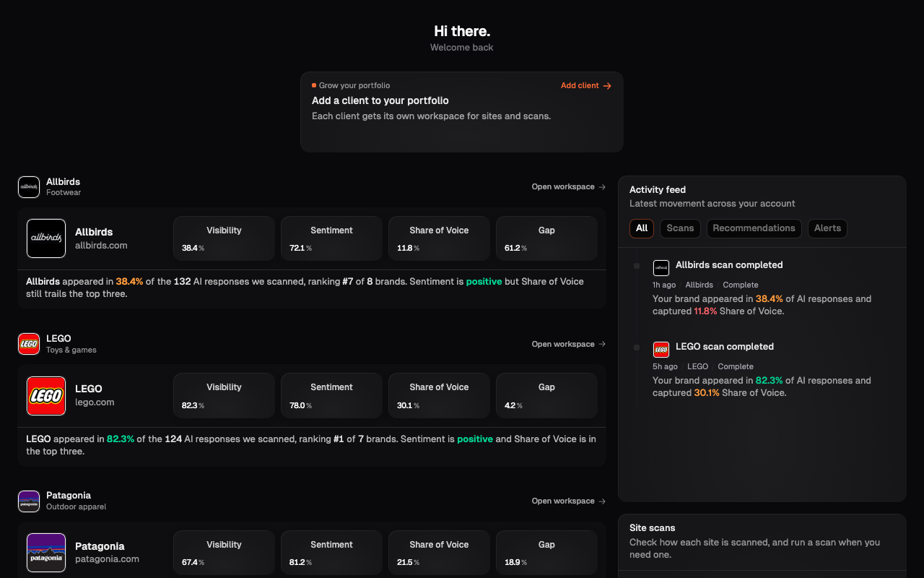The width and height of the screenshot is (924, 578).
Task: Click the large Patagonia site logo thumbnail
Action: pos(46,553)
